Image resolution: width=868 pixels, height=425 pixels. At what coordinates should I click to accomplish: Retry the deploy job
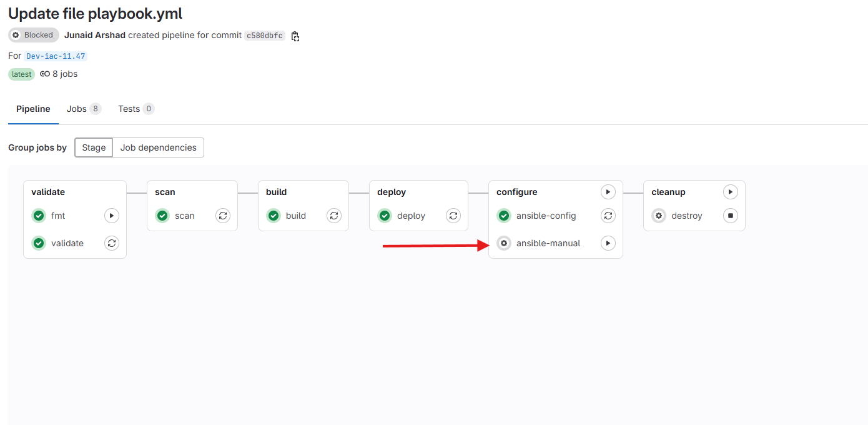pyautogui.click(x=453, y=216)
